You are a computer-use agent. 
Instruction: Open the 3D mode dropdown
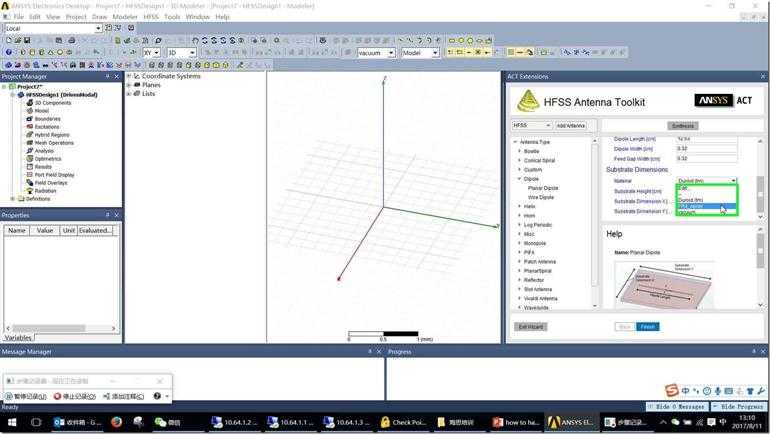click(192, 53)
